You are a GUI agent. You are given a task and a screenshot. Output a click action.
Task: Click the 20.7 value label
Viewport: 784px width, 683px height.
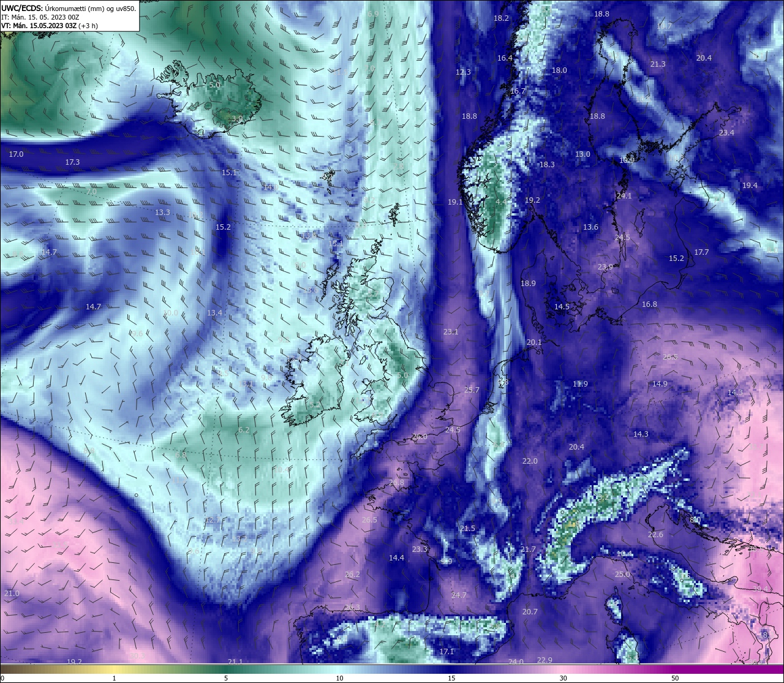[530, 612]
